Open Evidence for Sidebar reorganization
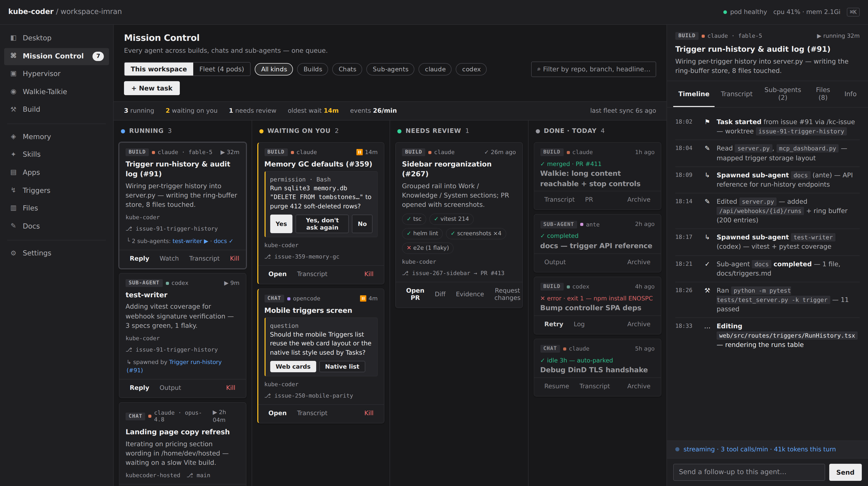This screenshot has width=868, height=486. (470, 294)
